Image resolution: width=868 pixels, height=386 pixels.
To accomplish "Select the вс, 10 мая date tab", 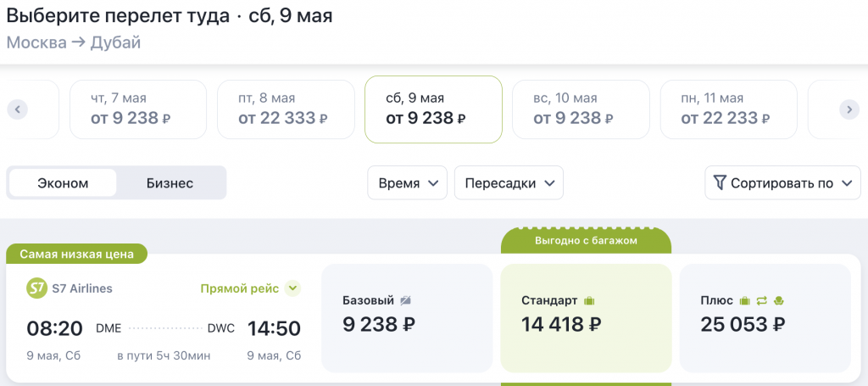I will coord(581,109).
